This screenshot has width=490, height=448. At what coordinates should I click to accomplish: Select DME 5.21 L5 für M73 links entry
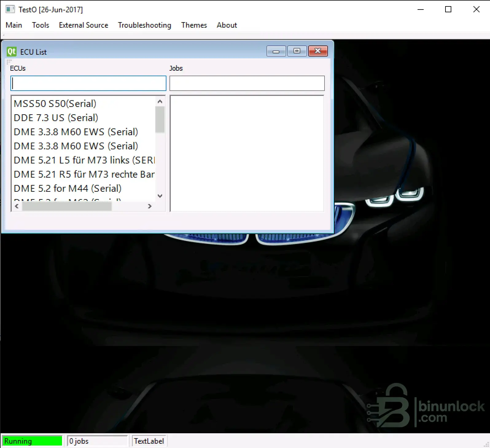(84, 160)
